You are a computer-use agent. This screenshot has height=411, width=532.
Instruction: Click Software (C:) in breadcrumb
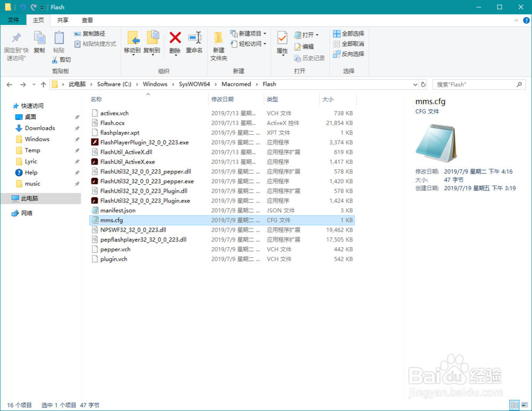pos(114,84)
